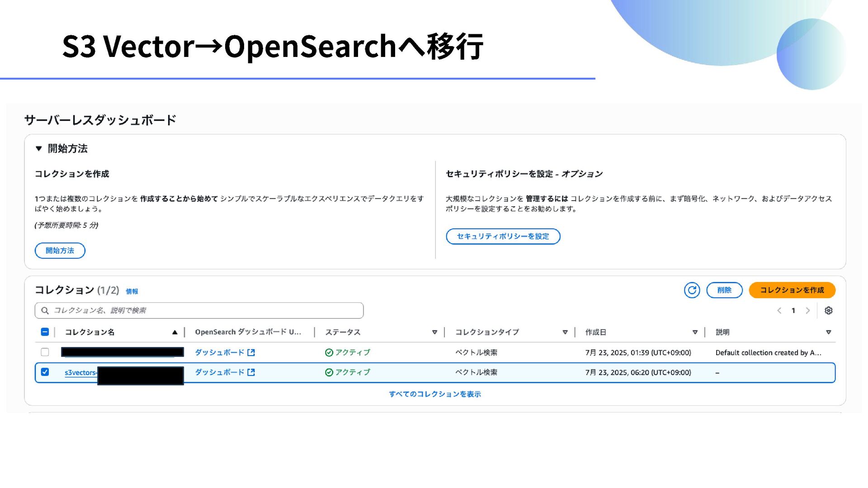Click the 7月 23, 2025, 06:20 date cell
Screen dimensions: 868x488
point(638,372)
